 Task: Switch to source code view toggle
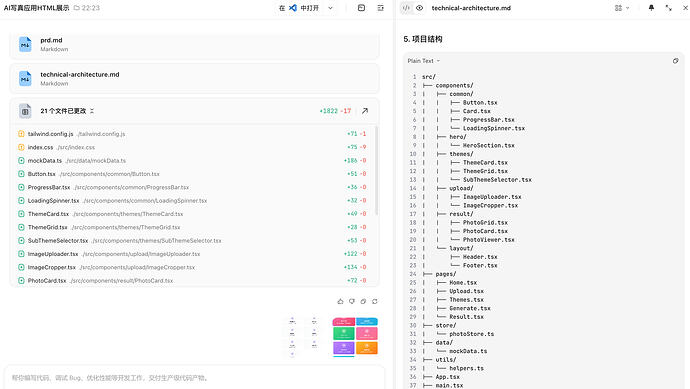406,8
